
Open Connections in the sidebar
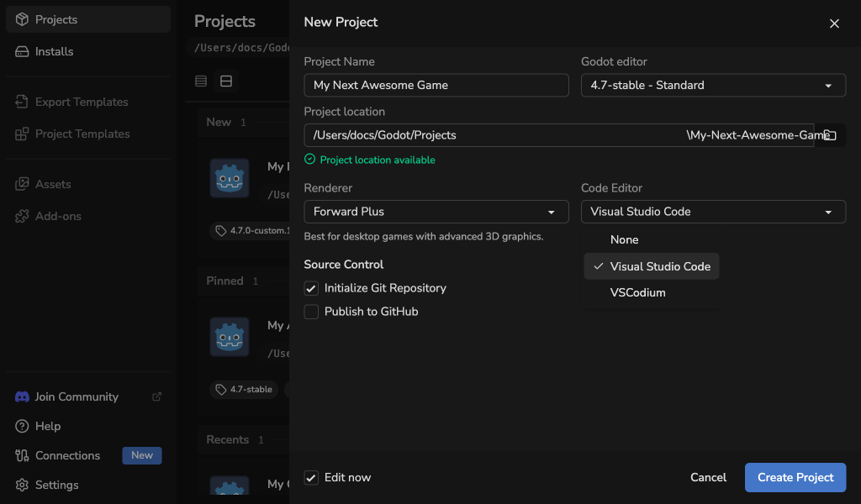click(67, 455)
